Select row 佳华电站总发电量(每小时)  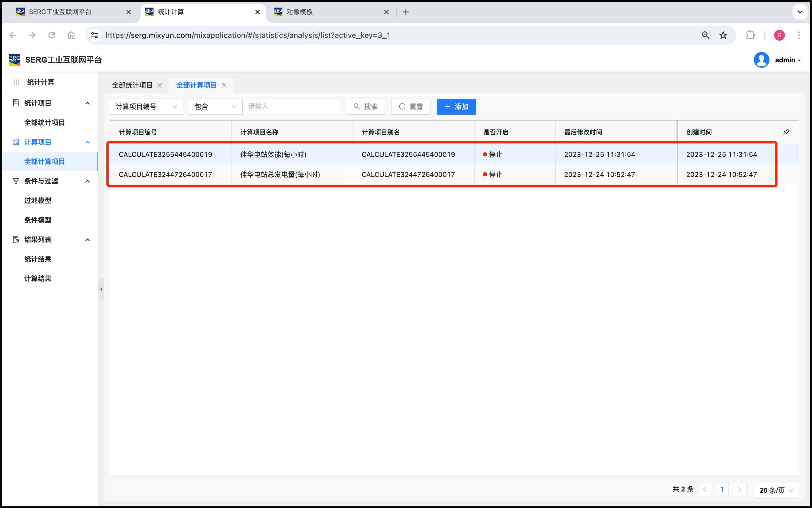(280, 174)
